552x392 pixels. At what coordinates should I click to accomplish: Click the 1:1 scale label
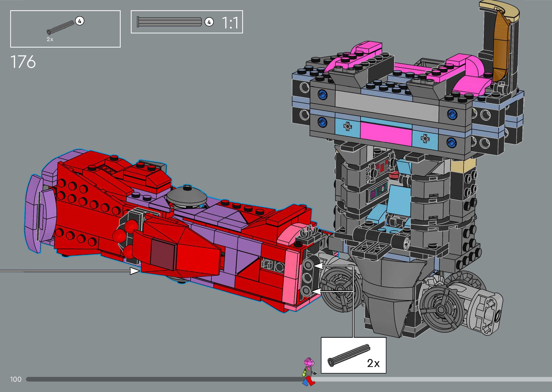[230, 23]
